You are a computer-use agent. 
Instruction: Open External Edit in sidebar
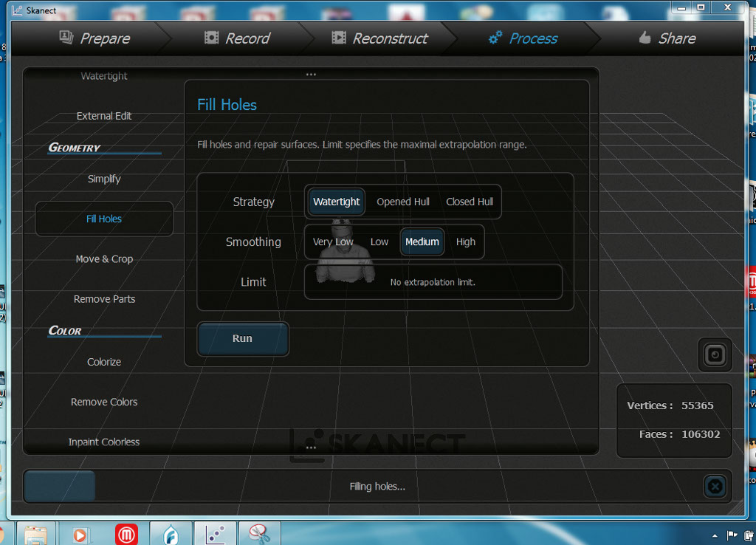coord(104,116)
